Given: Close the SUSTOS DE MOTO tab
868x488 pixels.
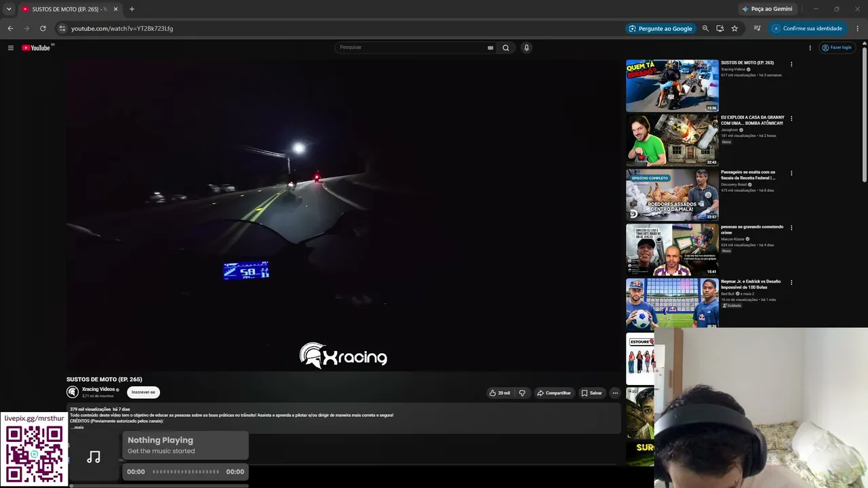Looking at the screenshot, I should pyautogui.click(x=115, y=9).
